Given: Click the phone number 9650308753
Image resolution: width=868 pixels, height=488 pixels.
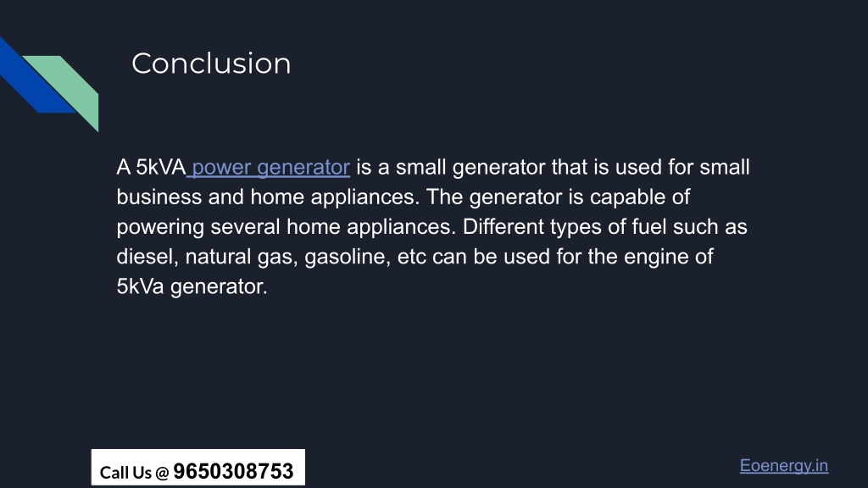Looking at the screenshot, I should coord(233,471).
